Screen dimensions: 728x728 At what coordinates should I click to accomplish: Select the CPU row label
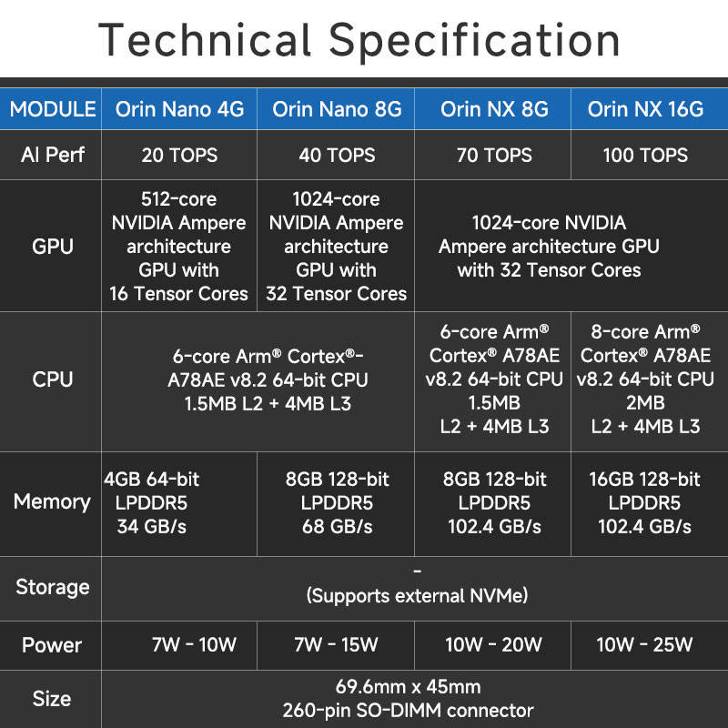[x=52, y=379]
